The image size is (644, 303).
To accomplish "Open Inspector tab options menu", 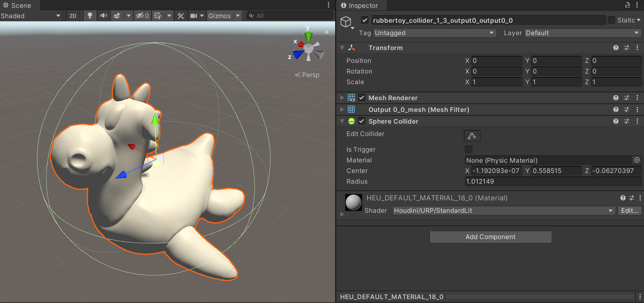I will [x=637, y=5].
